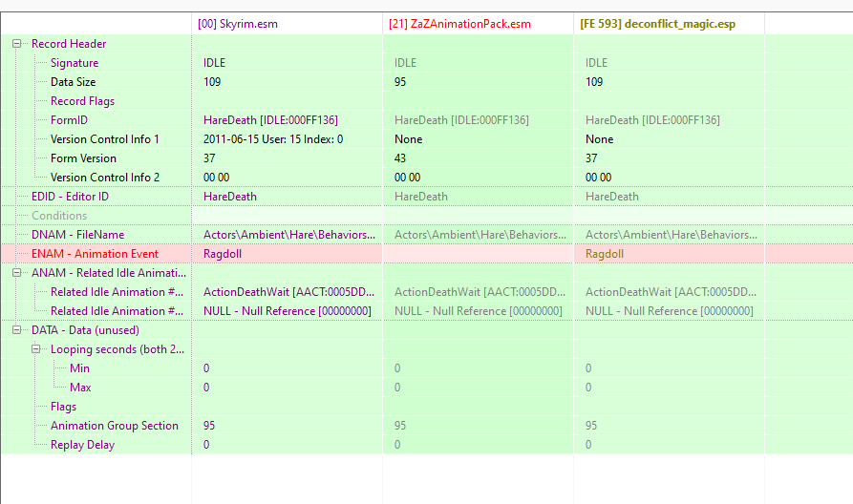
Task: Select the Conditions row label
Action: point(59,216)
